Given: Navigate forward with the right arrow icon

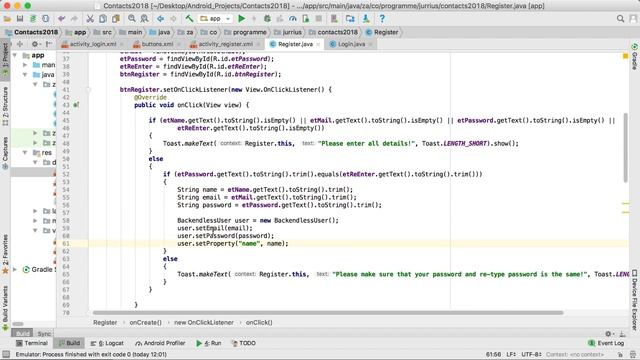Looking at the screenshot, I should pyautogui.click(x=173, y=19).
